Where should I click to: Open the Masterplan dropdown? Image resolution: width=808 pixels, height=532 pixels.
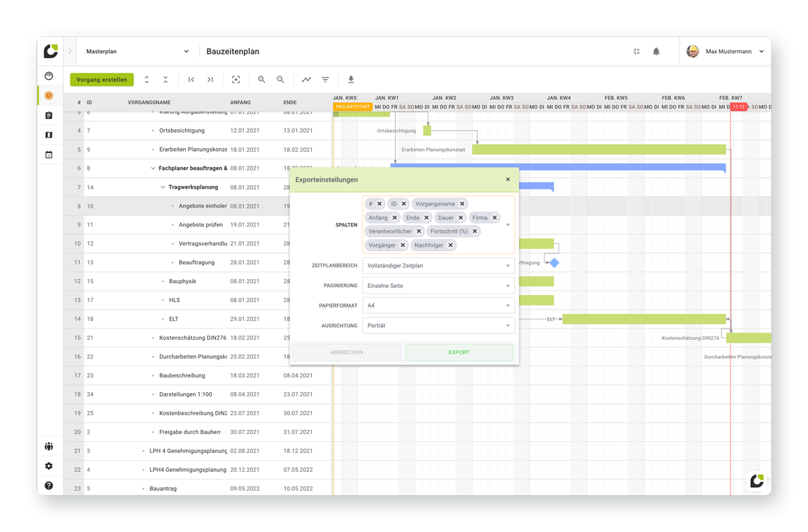click(137, 51)
